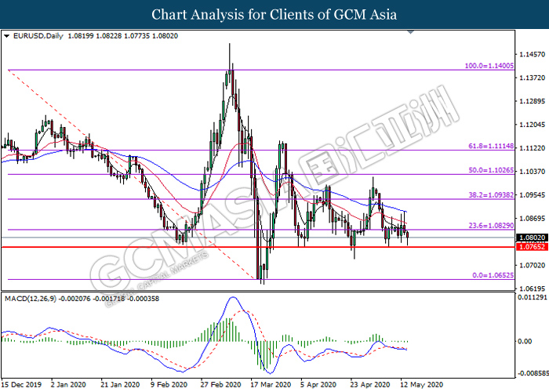Click the black current price tag 1.08020
Screen dimensions: 549x392
coord(531,237)
